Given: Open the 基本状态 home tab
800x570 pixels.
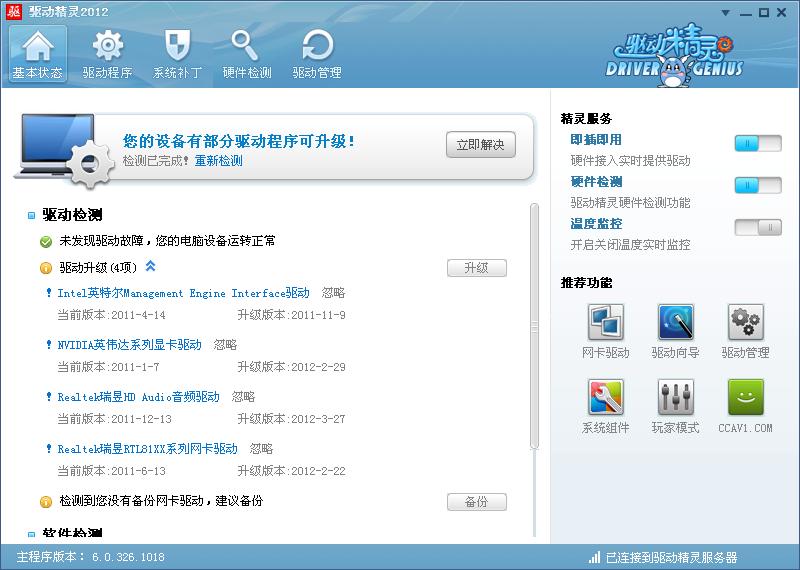Looking at the screenshot, I should tap(38, 54).
